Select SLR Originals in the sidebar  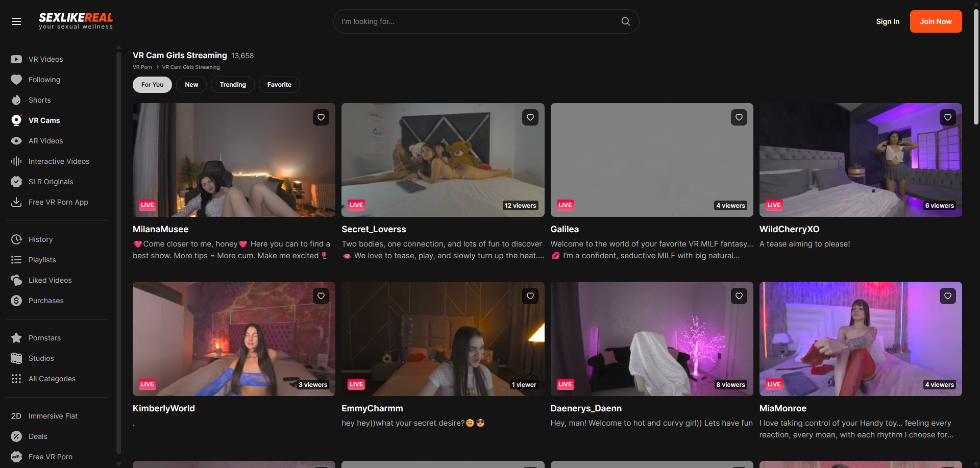pyautogui.click(x=51, y=182)
